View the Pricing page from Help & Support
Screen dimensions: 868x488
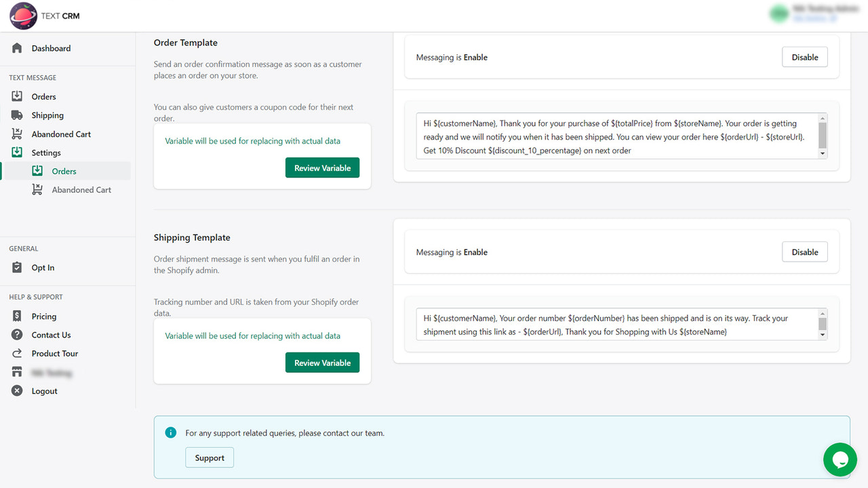(x=43, y=316)
